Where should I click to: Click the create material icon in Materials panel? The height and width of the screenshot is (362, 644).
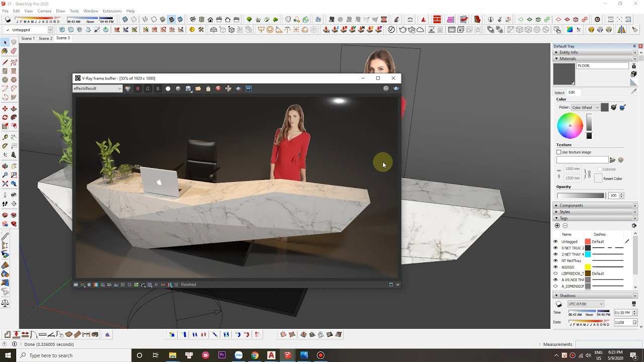633,74
